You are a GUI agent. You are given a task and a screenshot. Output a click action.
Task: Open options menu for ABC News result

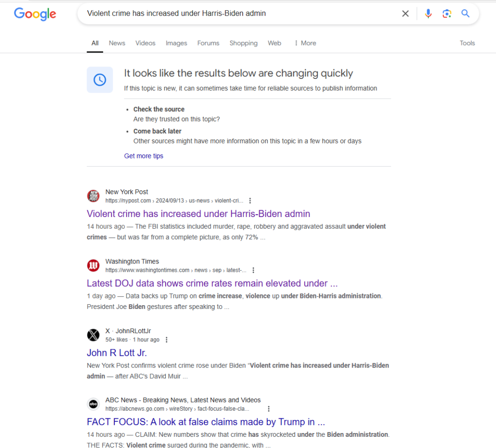pyautogui.click(x=269, y=409)
